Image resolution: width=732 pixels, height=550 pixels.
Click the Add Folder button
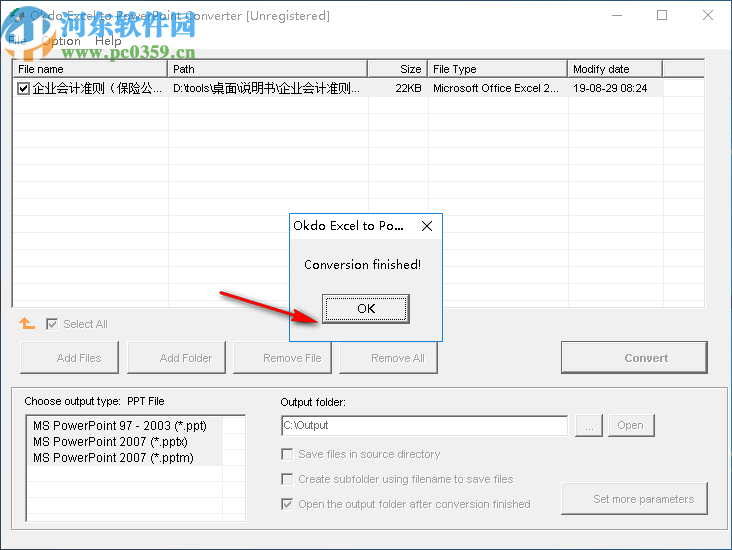[x=176, y=358]
